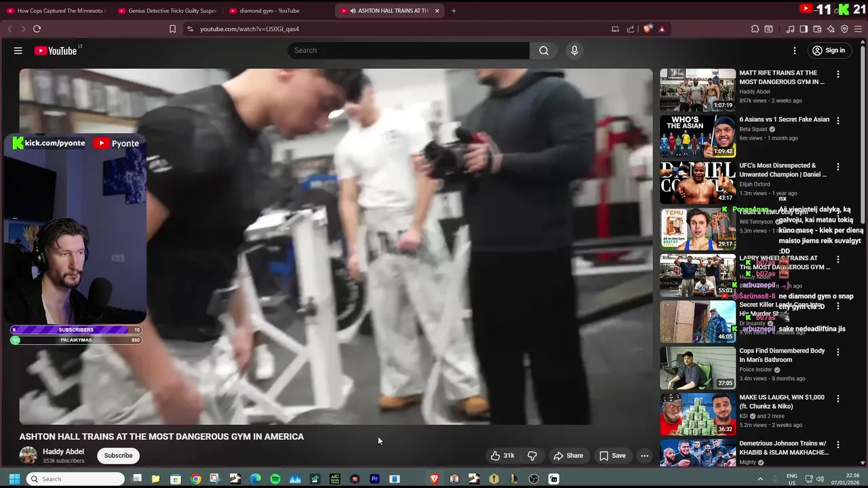Open OBS Studio from the taskbar
The width and height of the screenshot is (868, 488).
point(534,479)
